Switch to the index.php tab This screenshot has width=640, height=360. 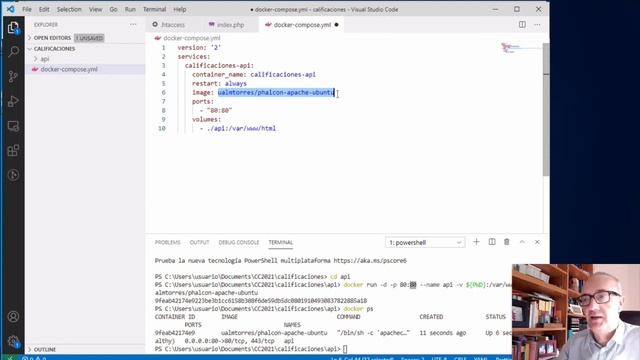pos(230,25)
